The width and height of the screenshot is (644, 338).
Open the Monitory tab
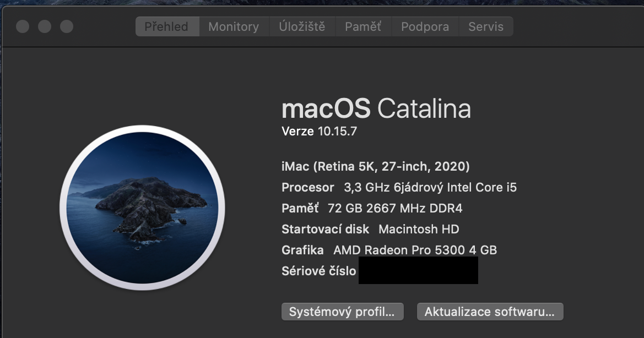click(234, 26)
